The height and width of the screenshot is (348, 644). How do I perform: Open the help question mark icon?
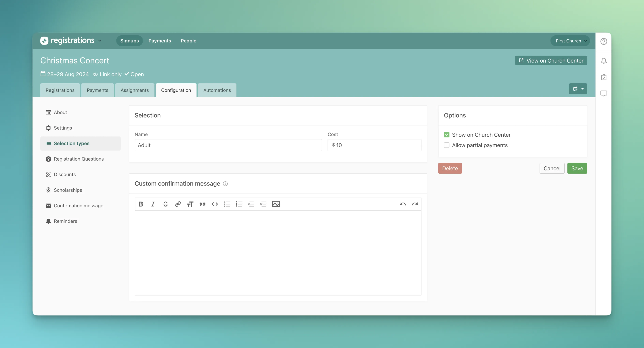click(x=603, y=41)
